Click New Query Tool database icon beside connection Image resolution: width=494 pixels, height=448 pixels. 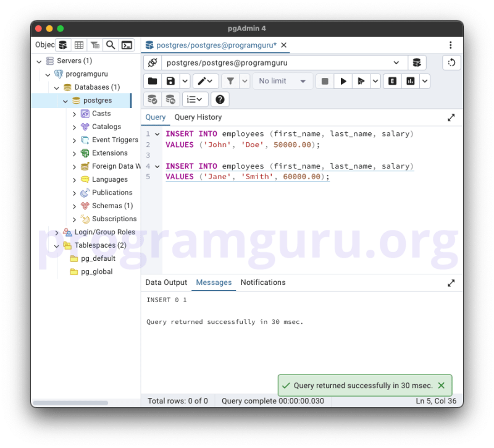tap(417, 62)
